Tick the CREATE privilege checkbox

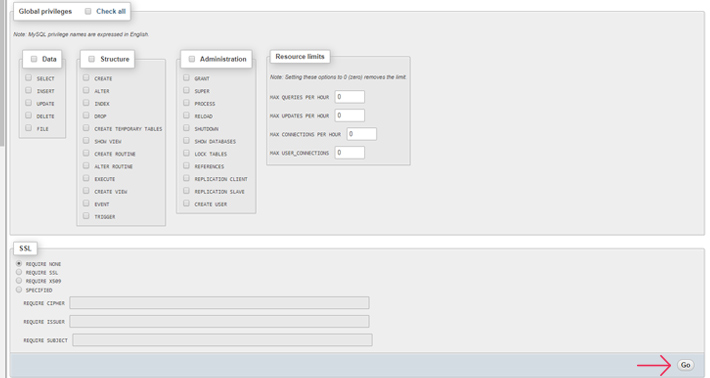(x=86, y=78)
